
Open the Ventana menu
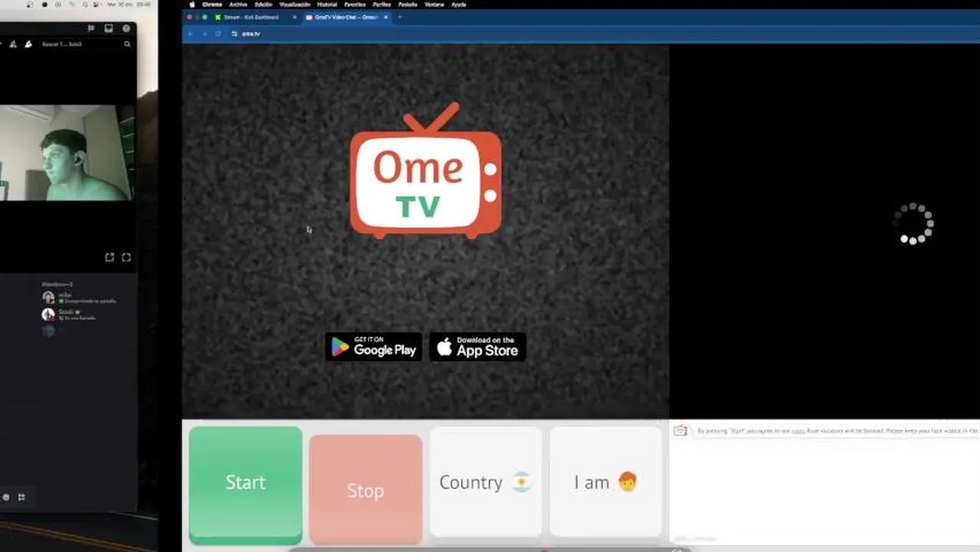[434, 5]
